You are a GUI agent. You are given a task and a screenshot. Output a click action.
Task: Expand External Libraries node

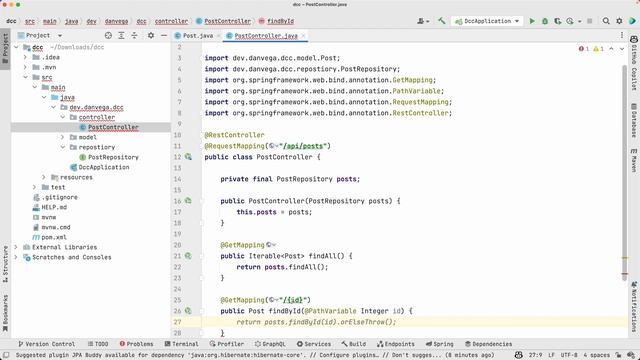16,247
